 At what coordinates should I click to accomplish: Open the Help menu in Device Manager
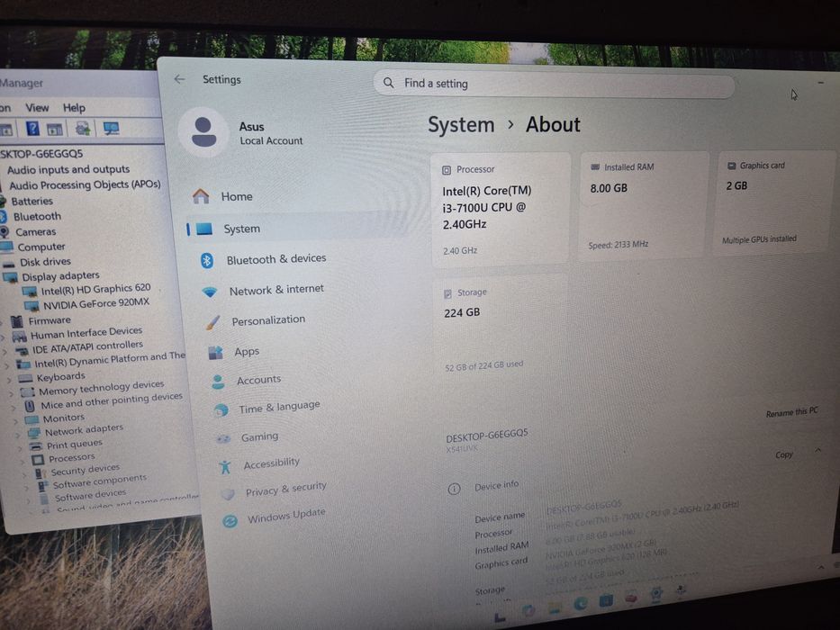tap(74, 108)
